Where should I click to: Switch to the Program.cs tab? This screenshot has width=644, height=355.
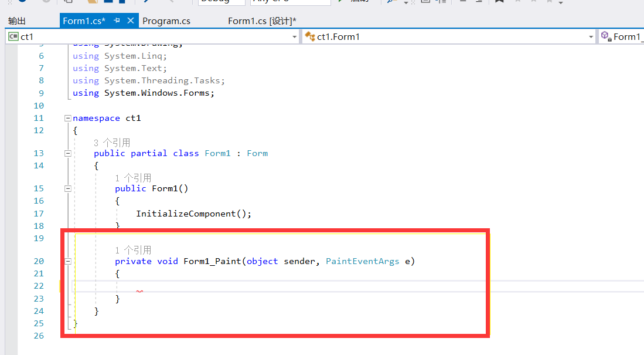coord(166,20)
